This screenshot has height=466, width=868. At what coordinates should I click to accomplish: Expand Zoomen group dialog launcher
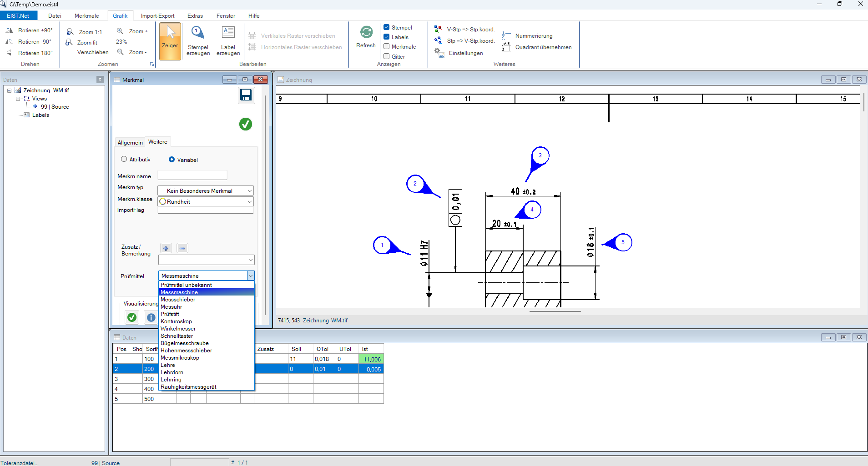click(152, 64)
